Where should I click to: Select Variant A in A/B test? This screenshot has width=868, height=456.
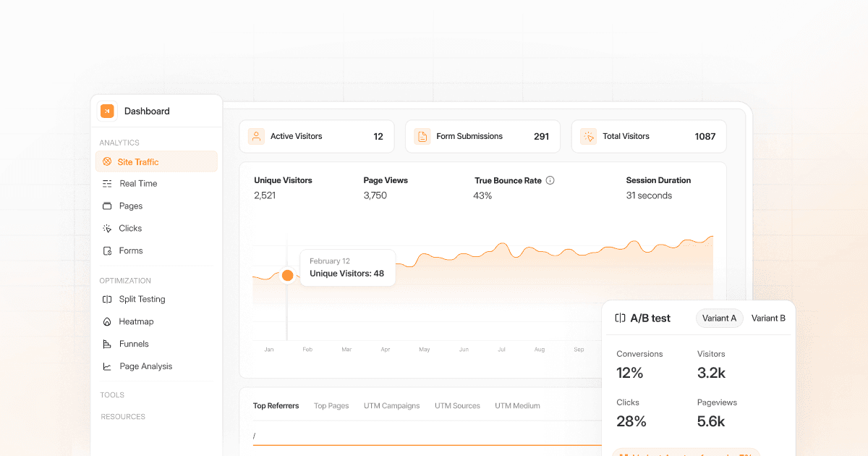(x=719, y=318)
